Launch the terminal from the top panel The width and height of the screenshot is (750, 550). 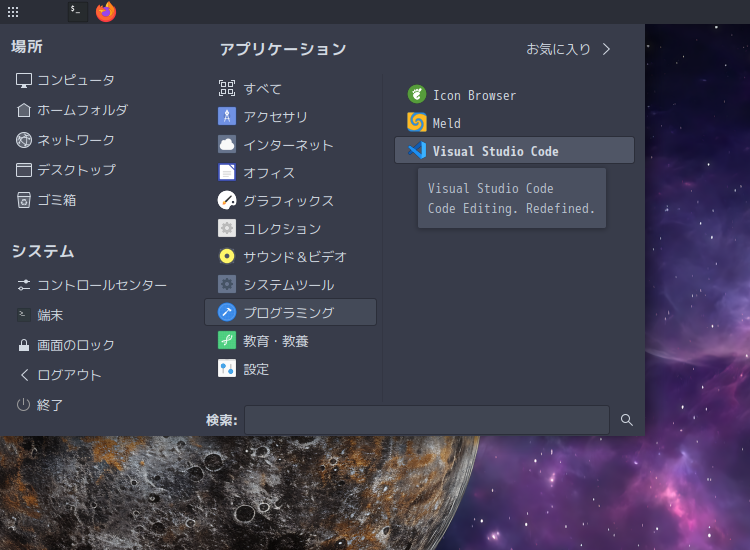coord(77,12)
